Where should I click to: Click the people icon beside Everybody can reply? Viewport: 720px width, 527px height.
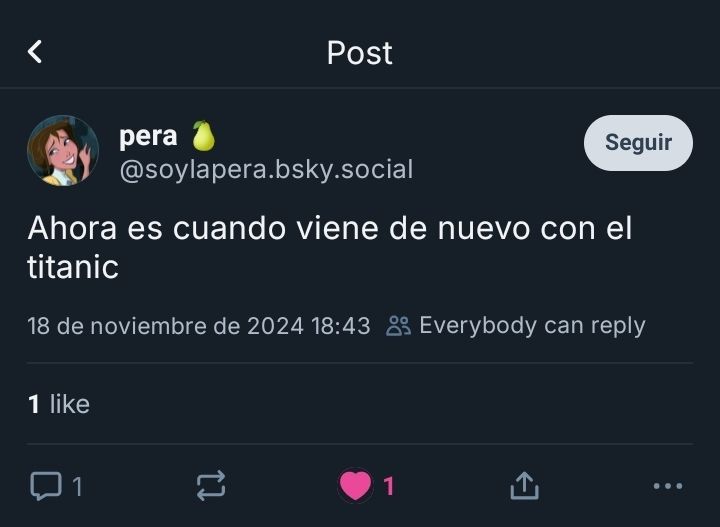tap(398, 326)
